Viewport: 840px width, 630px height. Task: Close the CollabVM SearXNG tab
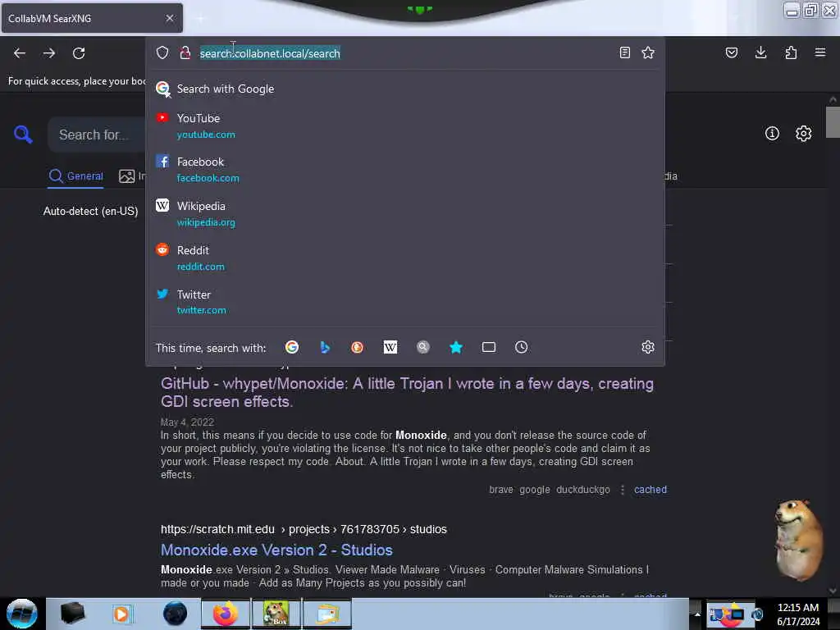click(170, 18)
